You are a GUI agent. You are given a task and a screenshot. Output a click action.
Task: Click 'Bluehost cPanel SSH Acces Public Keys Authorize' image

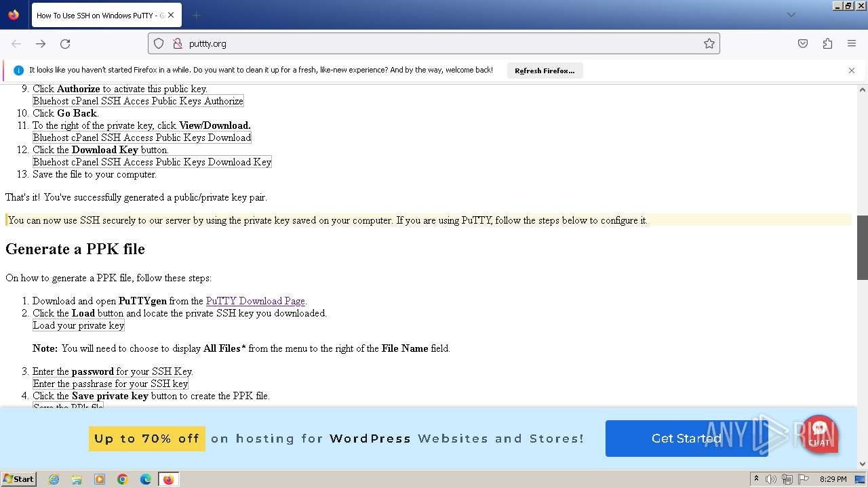point(138,101)
